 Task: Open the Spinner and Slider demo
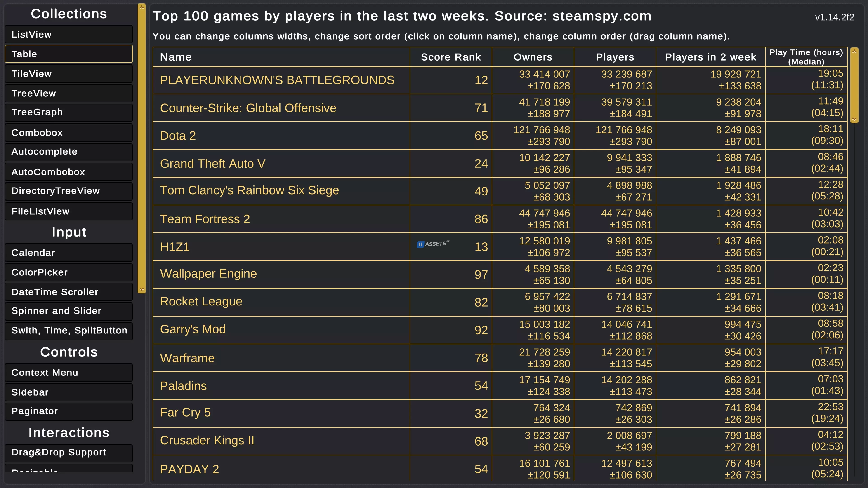(69, 310)
